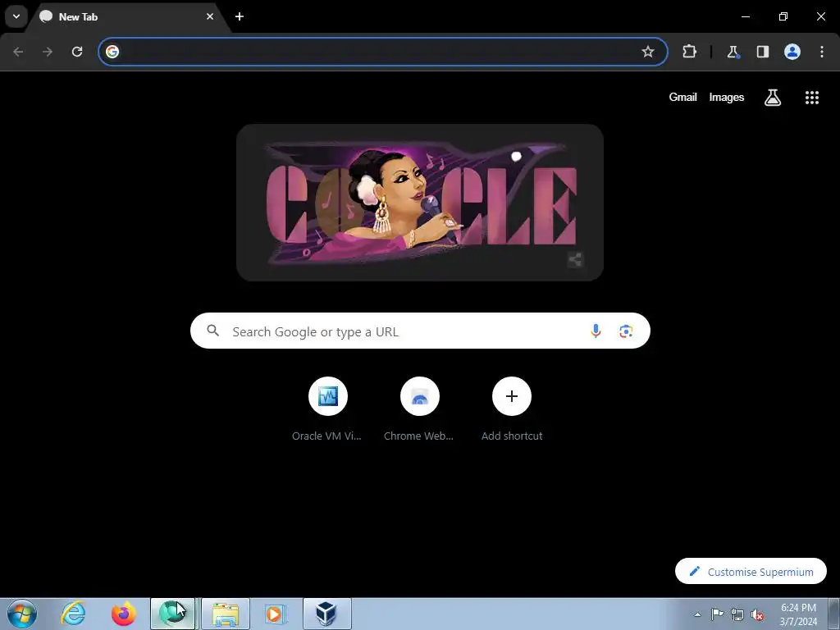Focus the address bar
Viewport: 840px width, 630px height.
(382, 52)
